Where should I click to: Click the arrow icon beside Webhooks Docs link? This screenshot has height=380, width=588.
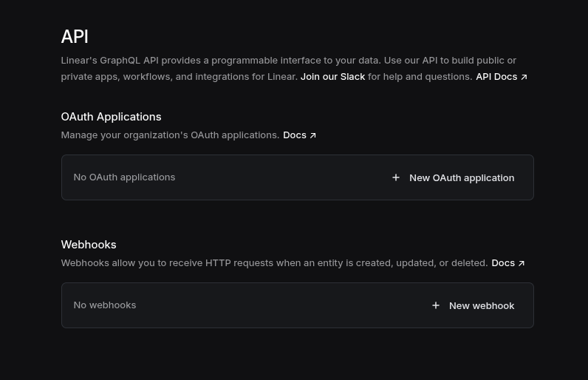[521, 263]
